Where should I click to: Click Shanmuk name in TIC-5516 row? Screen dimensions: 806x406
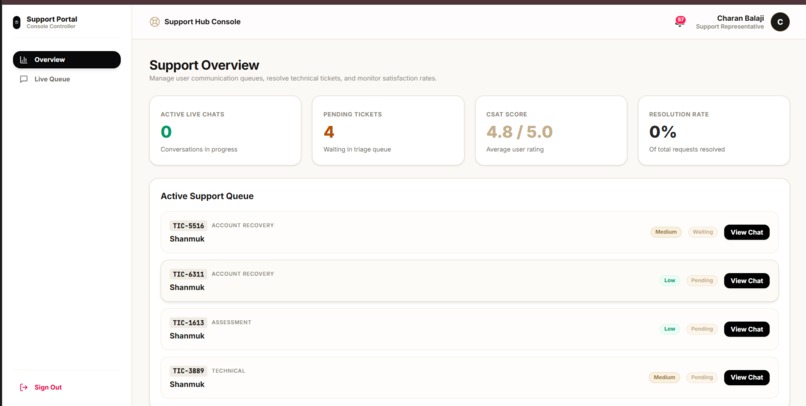click(187, 239)
